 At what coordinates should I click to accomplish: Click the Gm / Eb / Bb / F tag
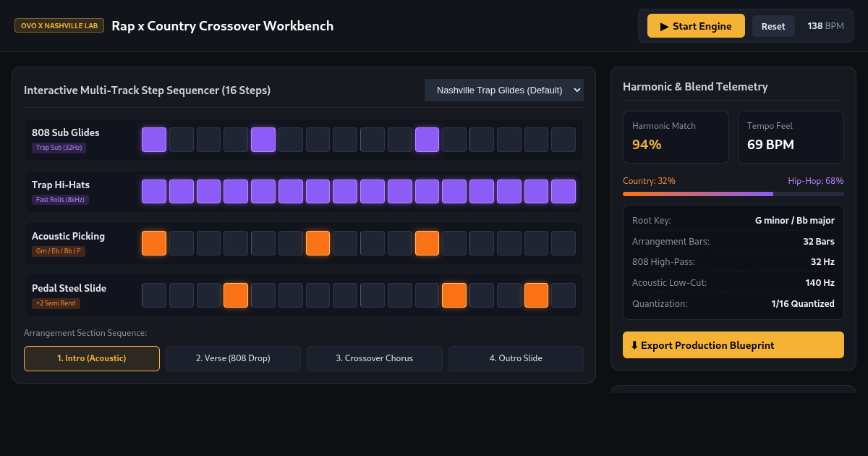point(59,251)
